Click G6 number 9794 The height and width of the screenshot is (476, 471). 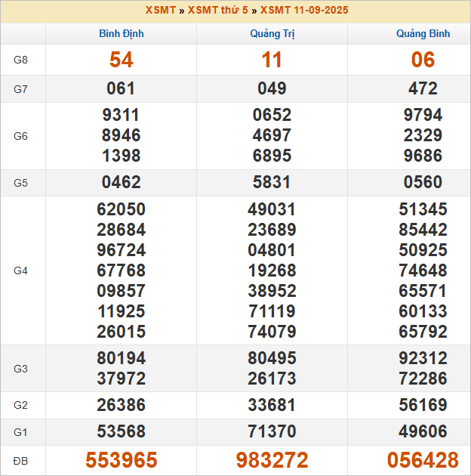(423, 115)
